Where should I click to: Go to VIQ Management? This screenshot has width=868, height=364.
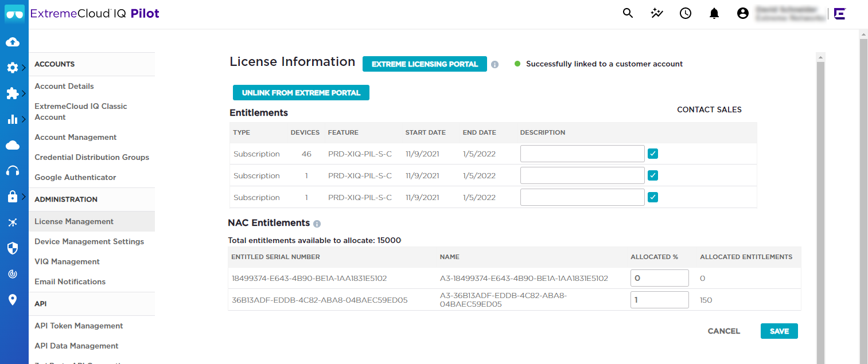tap(67, 261)
